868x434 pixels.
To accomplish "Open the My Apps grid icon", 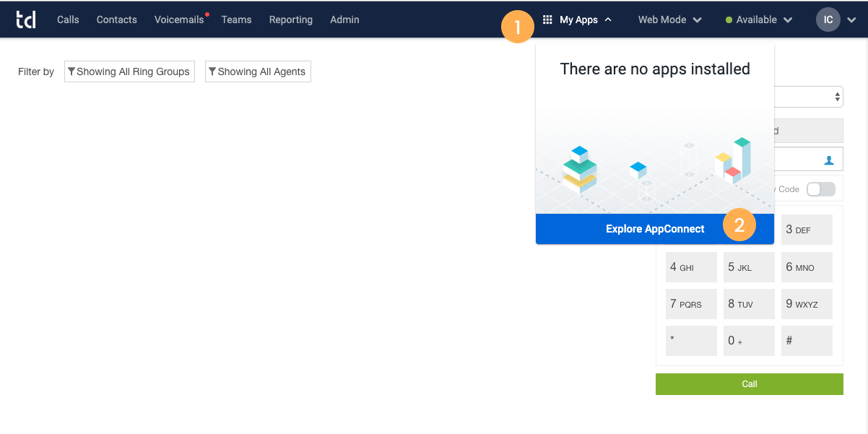I will tap(549, 19).
